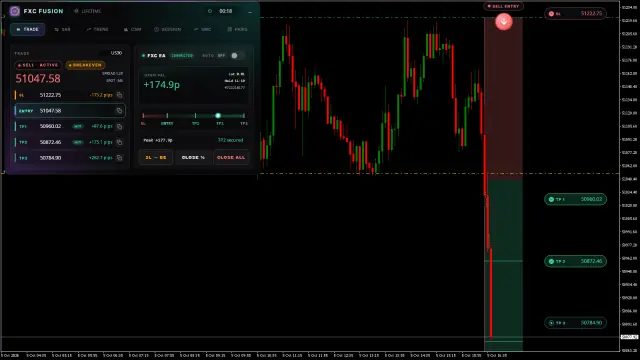Click the Close All button
Viewport: 640px width, 360px height.
click(x=231, y=158)
